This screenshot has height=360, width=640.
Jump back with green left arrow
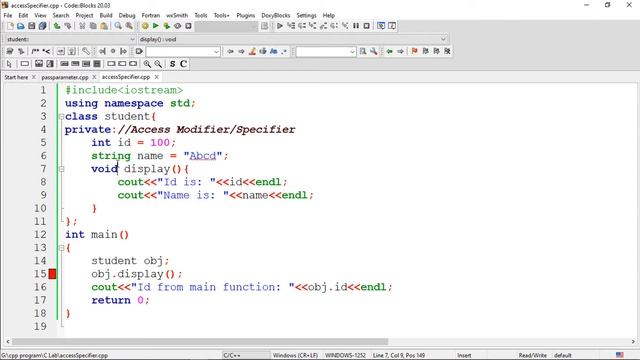[389, 51]
